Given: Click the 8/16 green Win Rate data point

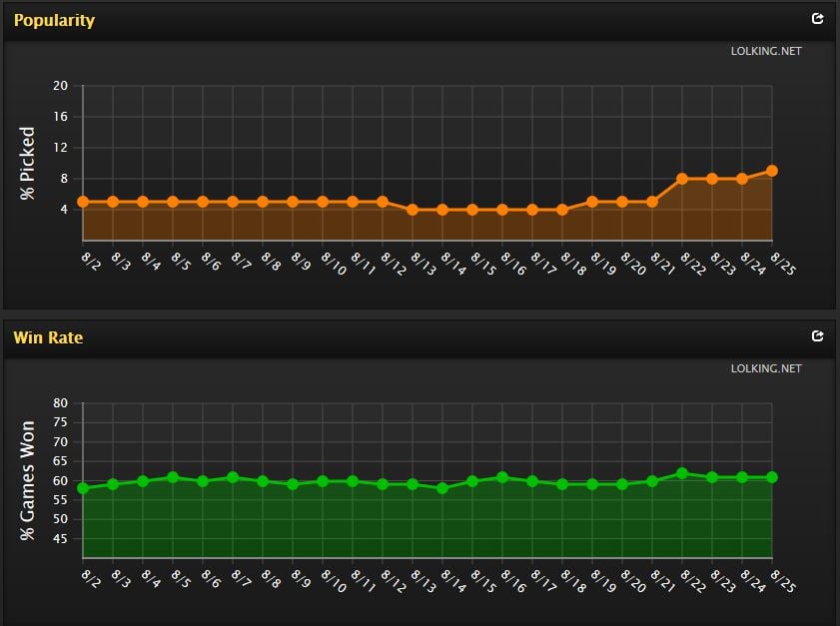Looking at the screenshot, I should pyautogui.click(x=502, y=477).
